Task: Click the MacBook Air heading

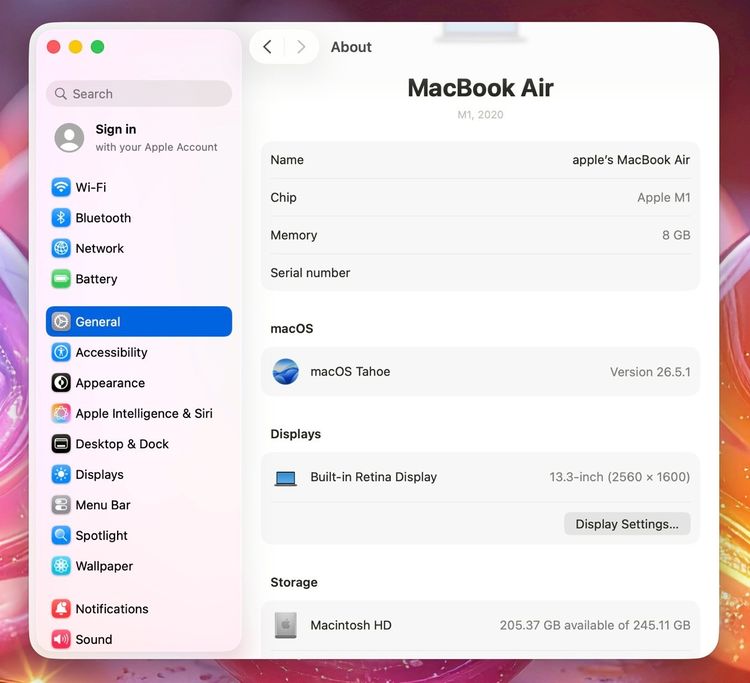Action: click(x=480, y=88)
